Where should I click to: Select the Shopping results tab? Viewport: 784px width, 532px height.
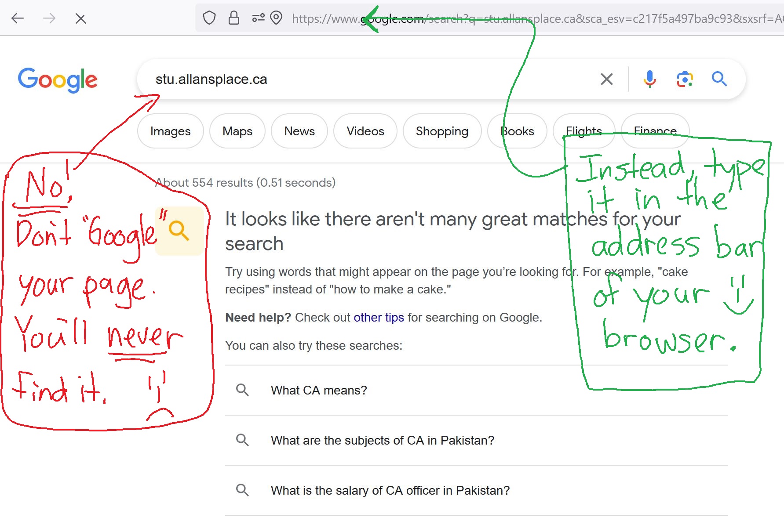pyautogui.click(x=442, y=131)
